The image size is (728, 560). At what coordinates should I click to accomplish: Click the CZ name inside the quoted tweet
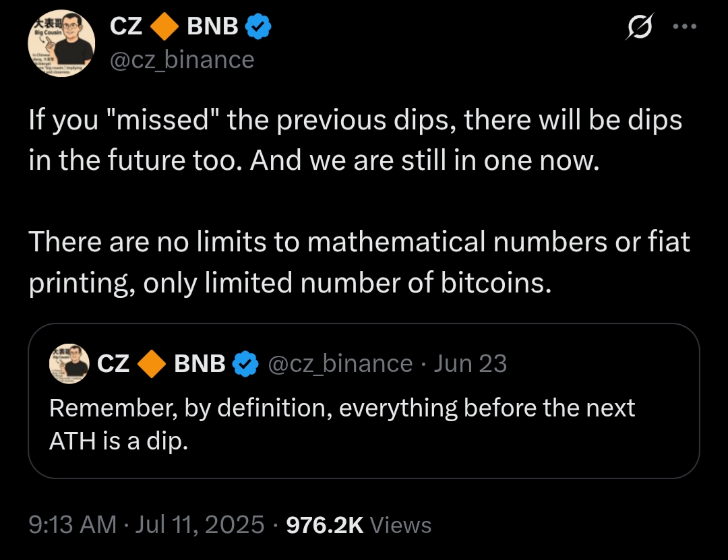pos(113,364)
